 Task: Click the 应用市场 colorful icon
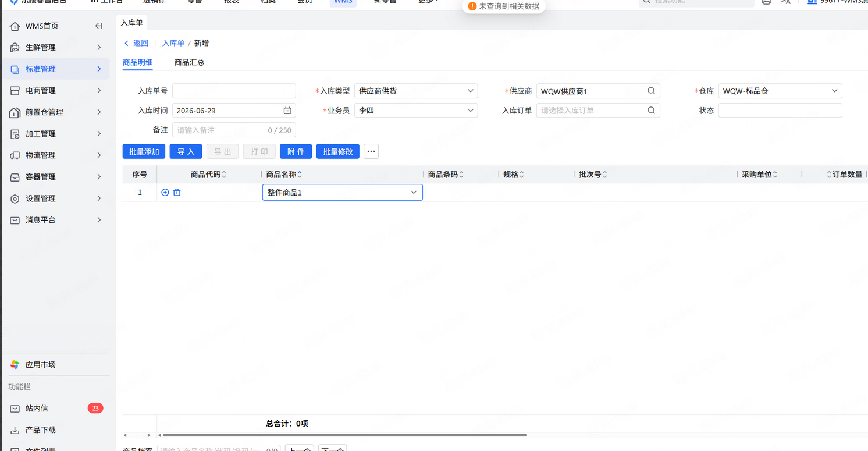(15, 365)
